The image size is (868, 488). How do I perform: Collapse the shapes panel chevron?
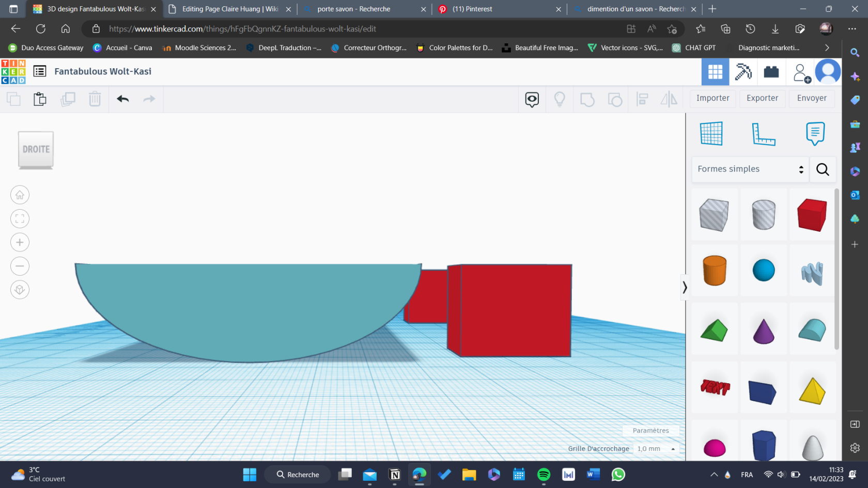click(685, 287)
